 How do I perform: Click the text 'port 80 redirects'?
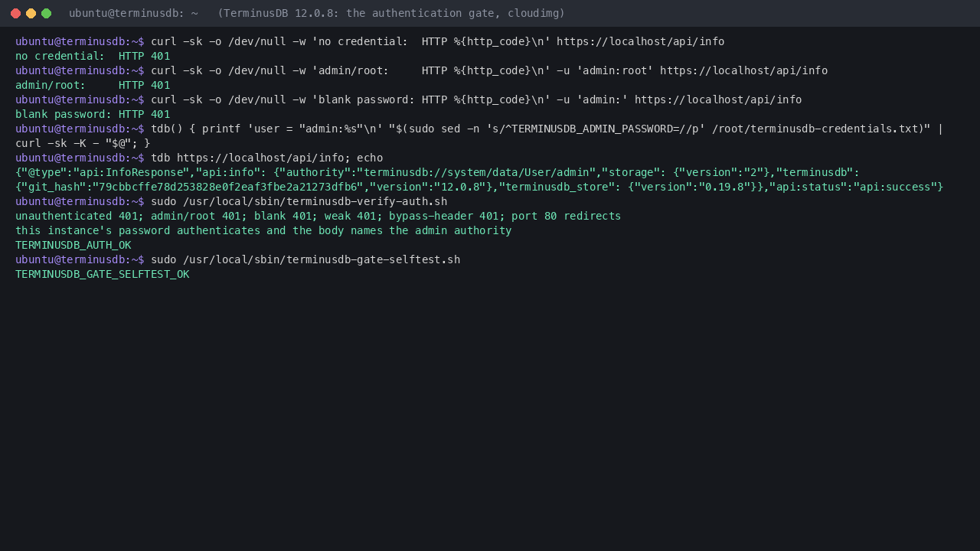(x=566, y=216)
